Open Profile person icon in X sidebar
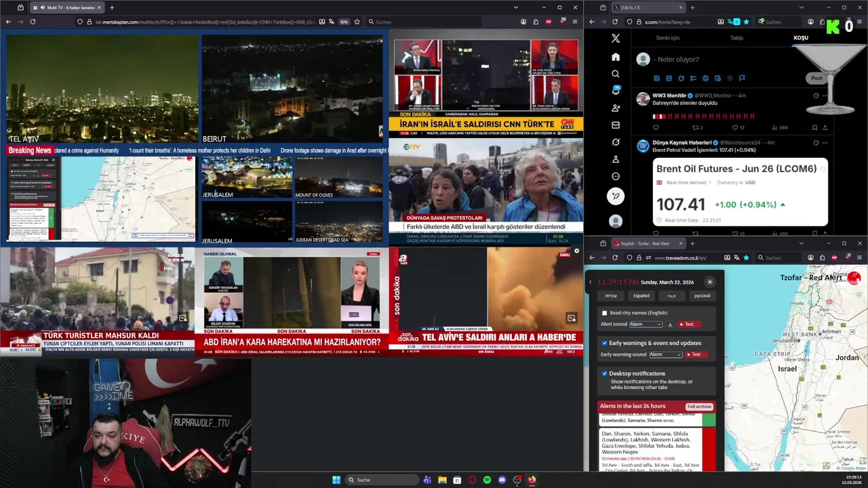Image resolution: width=868 pixels, height=488 pixels. (616, 159)
